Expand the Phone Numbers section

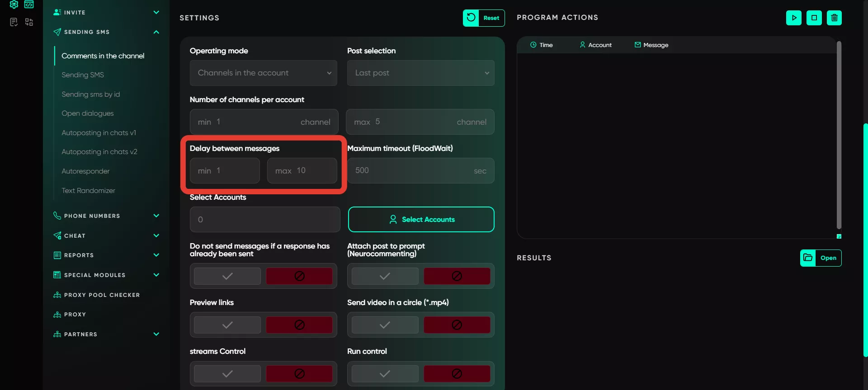[x=106, y=216]
